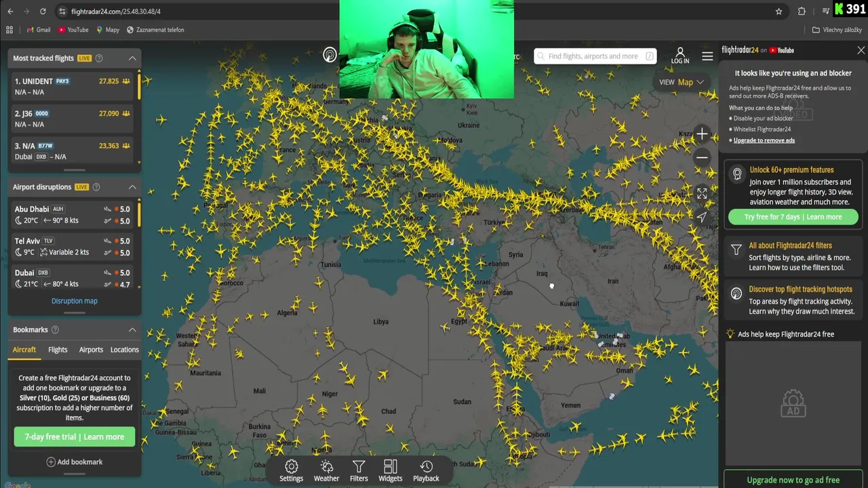868x488 pixels.
Task: Open the Zaznamenat telefon bookmark
Action: (155, 30)
